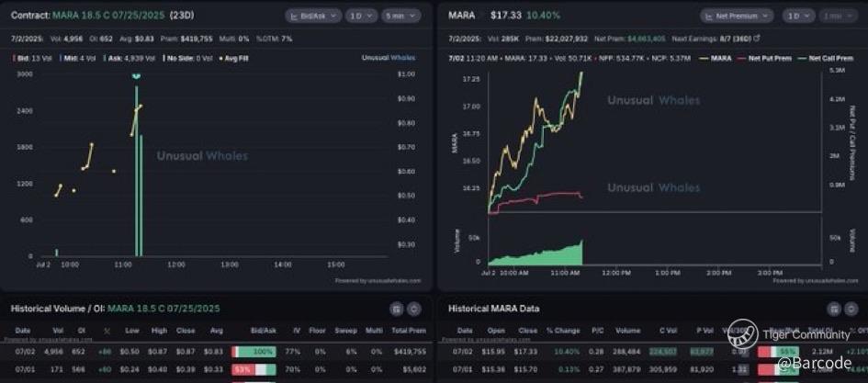Toggle the Net Call Prem legend entry
Screen dimensions: 868x383
[824, 58]
